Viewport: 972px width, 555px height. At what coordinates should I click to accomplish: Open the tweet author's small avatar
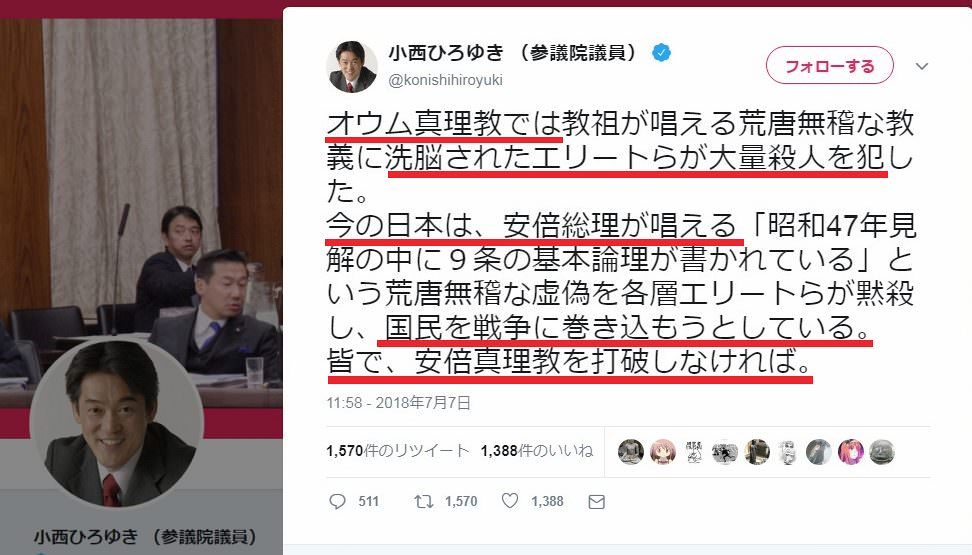pos(351,67)
